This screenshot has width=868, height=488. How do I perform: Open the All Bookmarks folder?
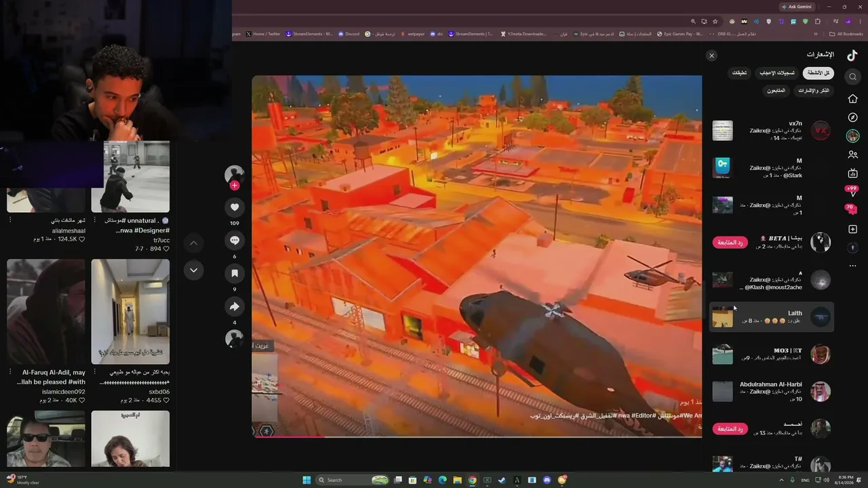(846, 34)
